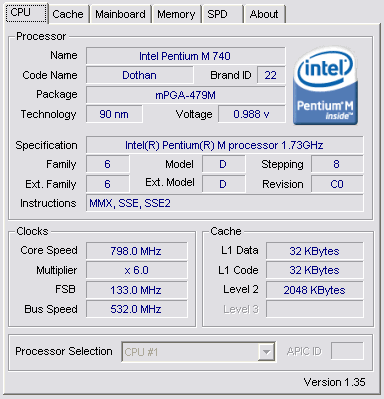Switch to the Memory tab

click(177, 14)
